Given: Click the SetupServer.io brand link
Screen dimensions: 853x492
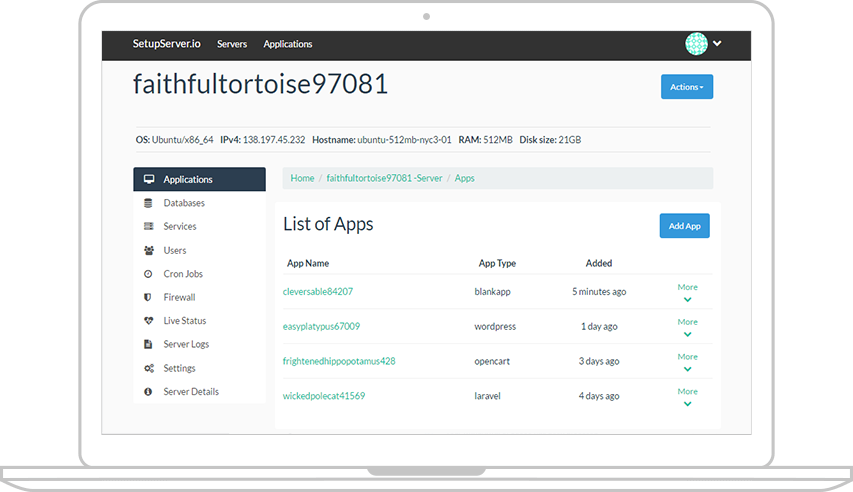Looking at the screenshot, I should (166, 44).
